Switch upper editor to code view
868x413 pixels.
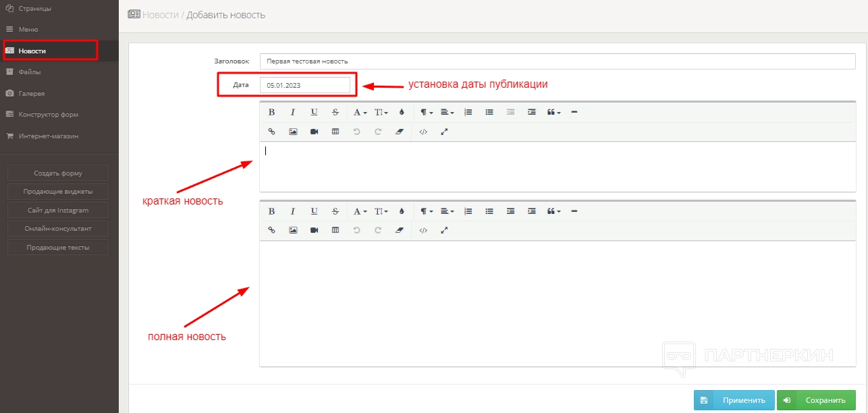[423, 132]
